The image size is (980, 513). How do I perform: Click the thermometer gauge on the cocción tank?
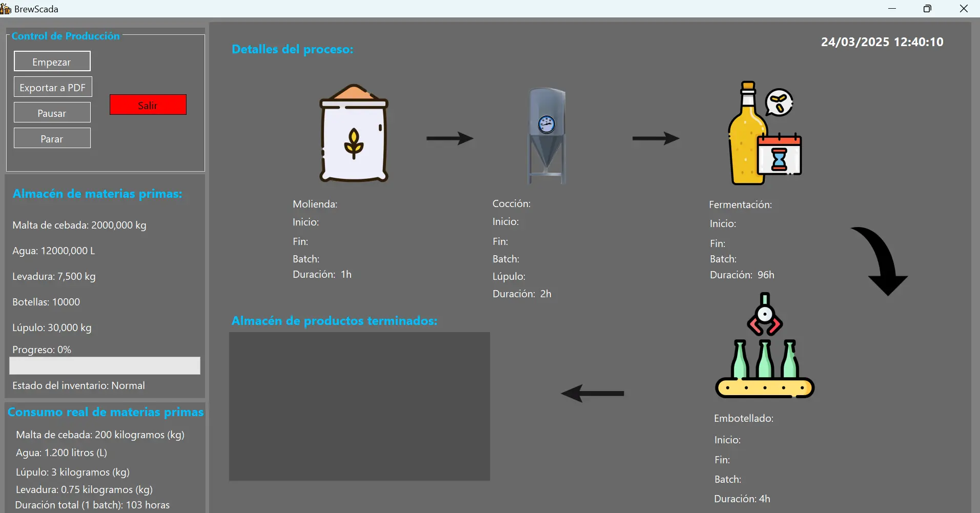pos(546,124)
